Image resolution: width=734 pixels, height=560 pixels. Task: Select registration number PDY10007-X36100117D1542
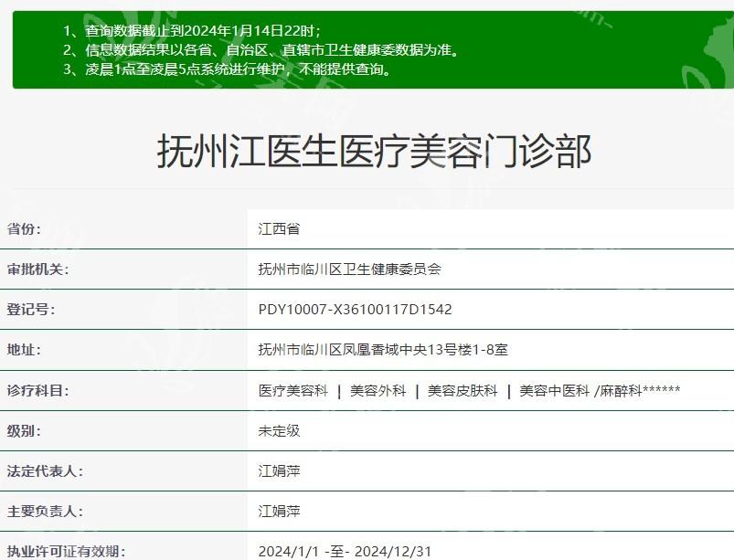pyautogui.click(x=356, y=310)
